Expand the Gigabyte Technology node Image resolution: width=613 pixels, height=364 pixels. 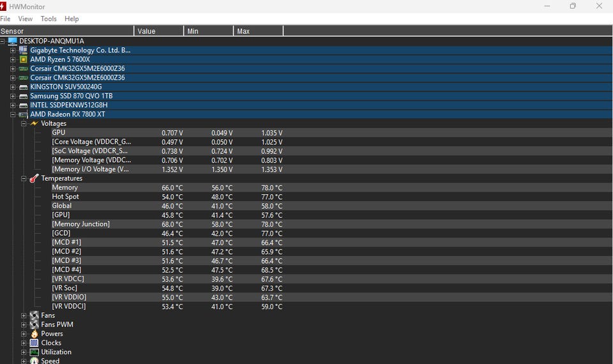point(13,50)
